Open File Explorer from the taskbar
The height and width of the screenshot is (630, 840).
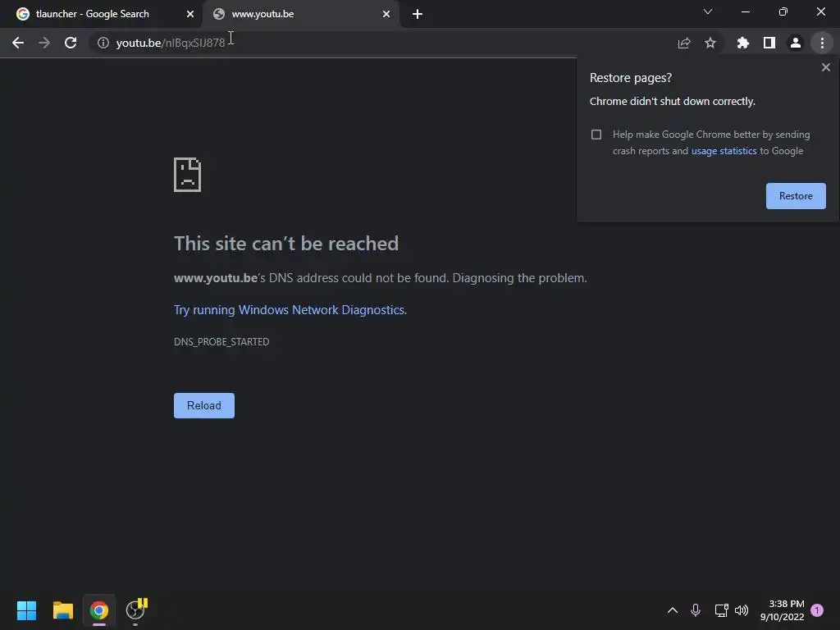pyautogui.click(x=62, y=610)
